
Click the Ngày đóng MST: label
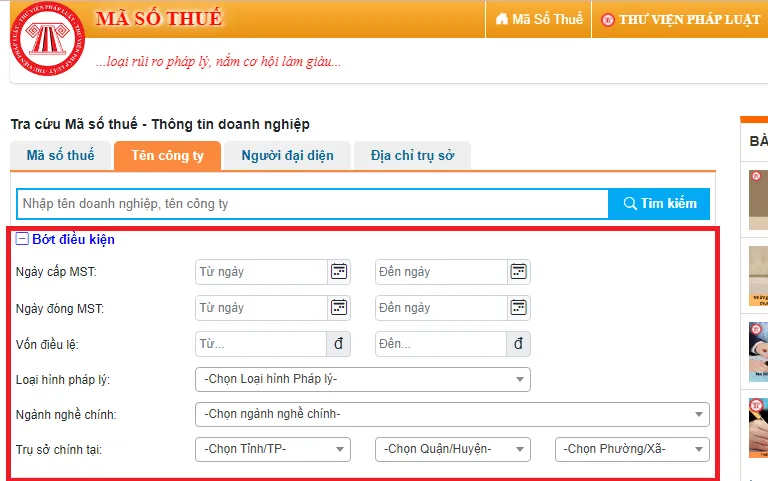(x=60, y=309)
